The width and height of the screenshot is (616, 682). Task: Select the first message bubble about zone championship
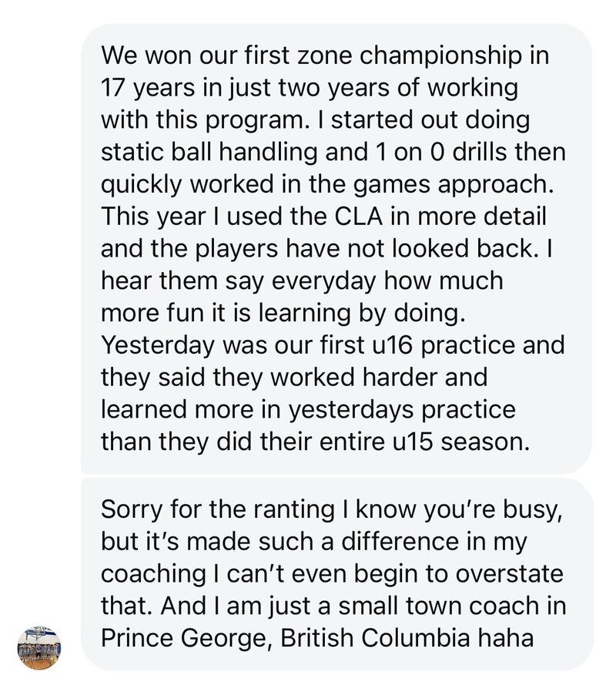[x=336, y=249]
